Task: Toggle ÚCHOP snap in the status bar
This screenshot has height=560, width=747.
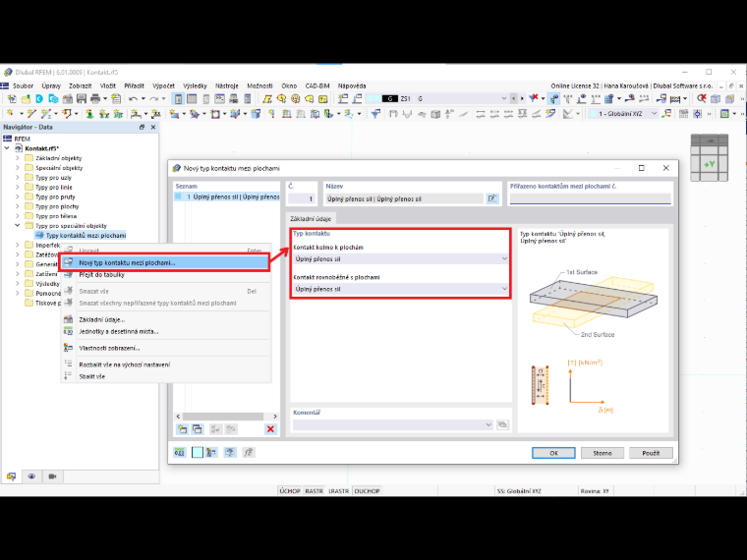Action: click(290, 491)
